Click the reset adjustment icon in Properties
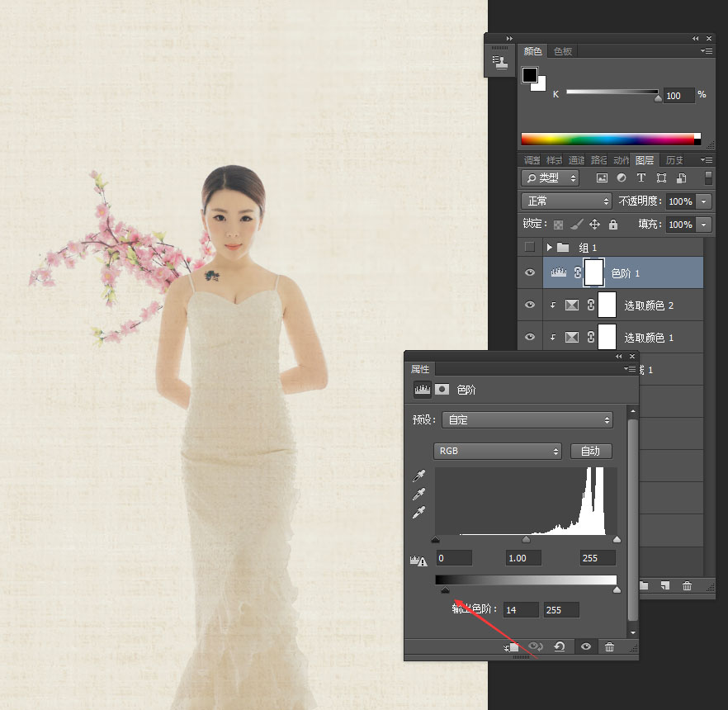Viewport: 728px width, 710px height. click(x=560, y=646)
